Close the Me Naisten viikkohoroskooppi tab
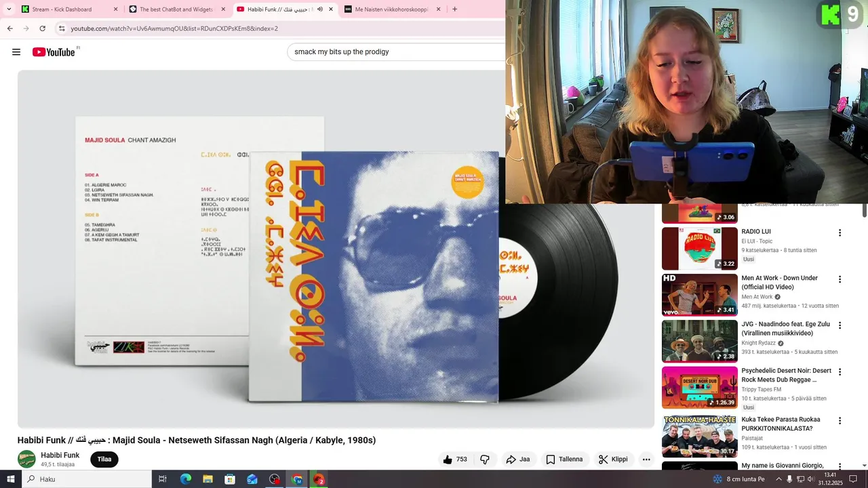 (x=438, y=9)
